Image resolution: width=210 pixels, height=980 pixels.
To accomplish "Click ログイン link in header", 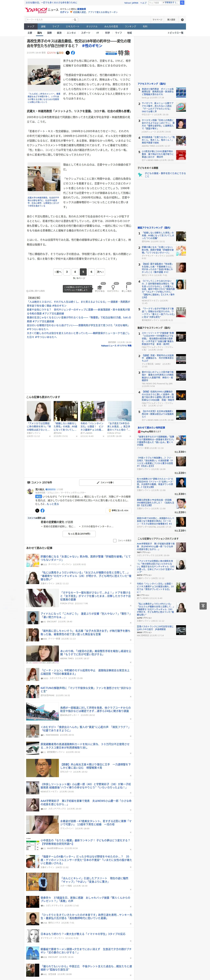I will [64, 12].
